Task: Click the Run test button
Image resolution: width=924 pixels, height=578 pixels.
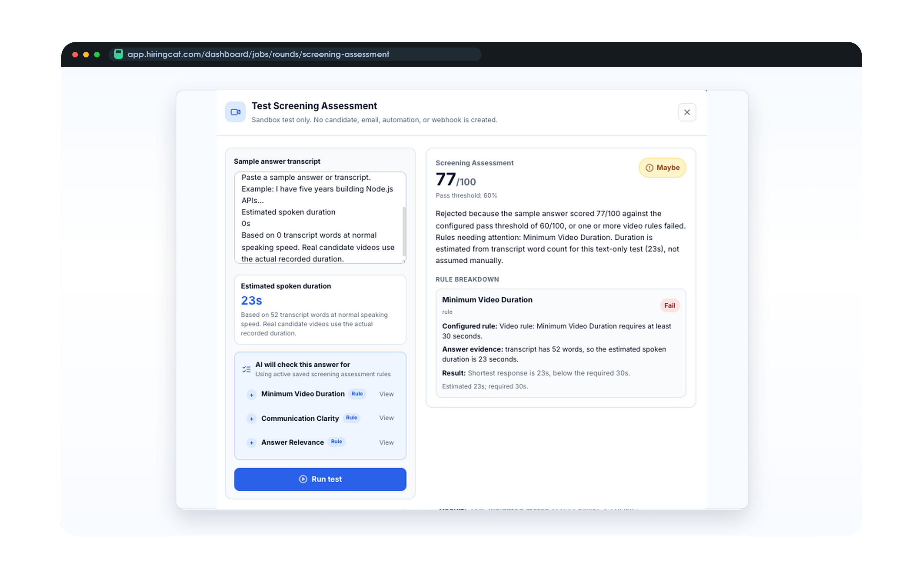Action: point(320,479)
